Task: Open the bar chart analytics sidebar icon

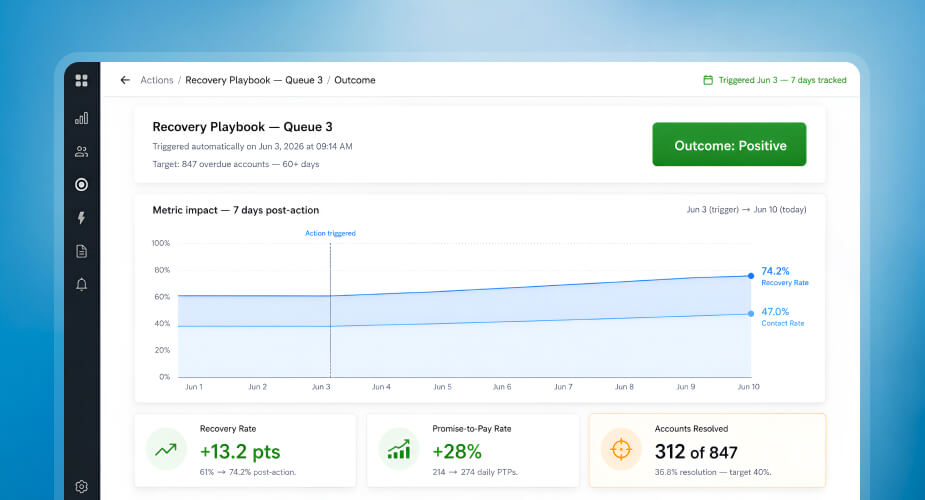Action: pyautogui.click(x=81, y=119)
